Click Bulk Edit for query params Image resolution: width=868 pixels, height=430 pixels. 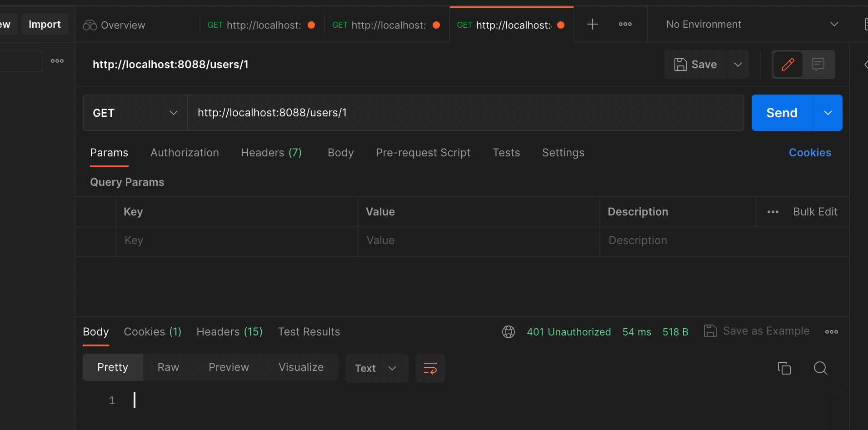[x=815, y=212]
